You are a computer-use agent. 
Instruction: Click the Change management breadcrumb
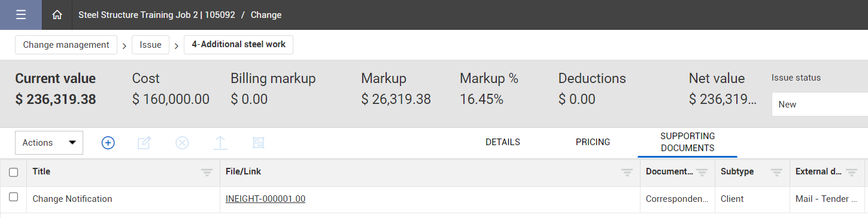pos(66,45)
